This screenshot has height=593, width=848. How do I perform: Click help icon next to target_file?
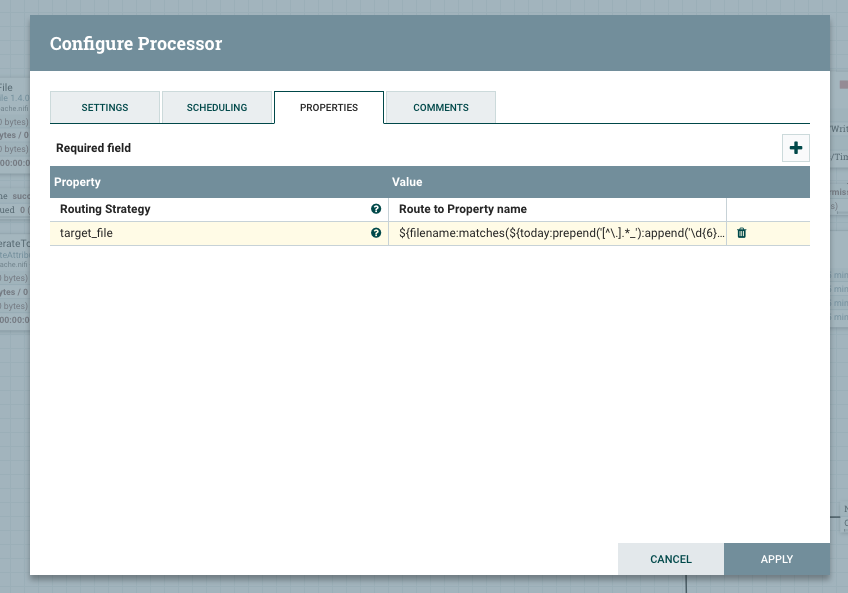click(x=376, y=233)
